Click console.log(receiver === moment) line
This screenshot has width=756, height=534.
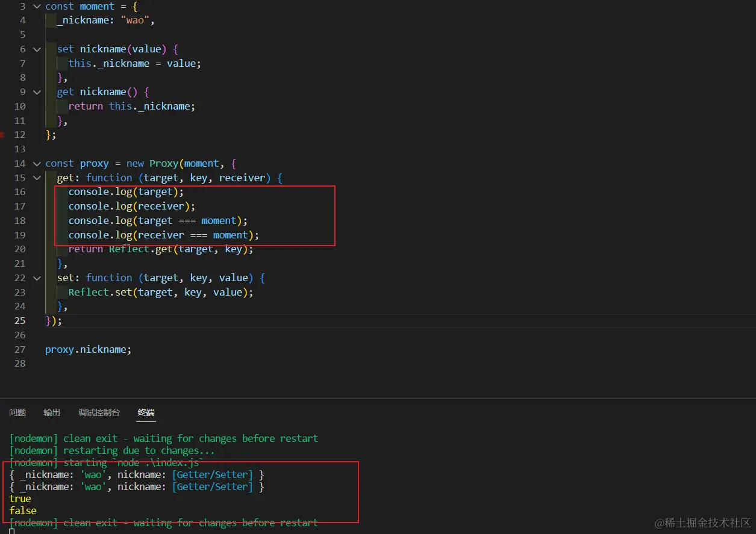coord(164,235)
